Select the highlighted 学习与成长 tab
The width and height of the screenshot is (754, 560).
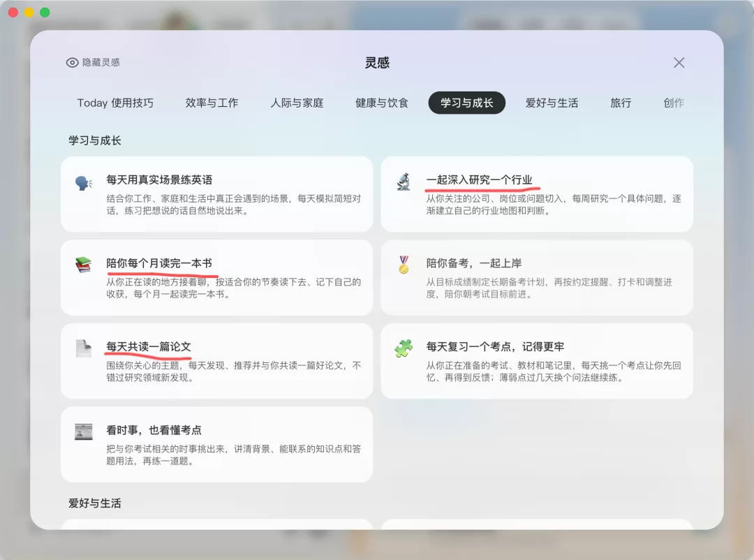[x=467, y=103]
